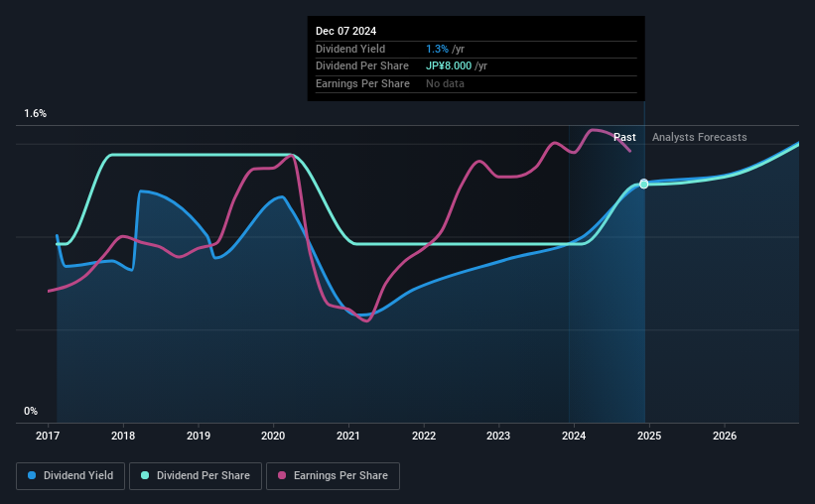Toggle the Dividend Per Share legend button
The image size is (815, 504).
(196, 476)
